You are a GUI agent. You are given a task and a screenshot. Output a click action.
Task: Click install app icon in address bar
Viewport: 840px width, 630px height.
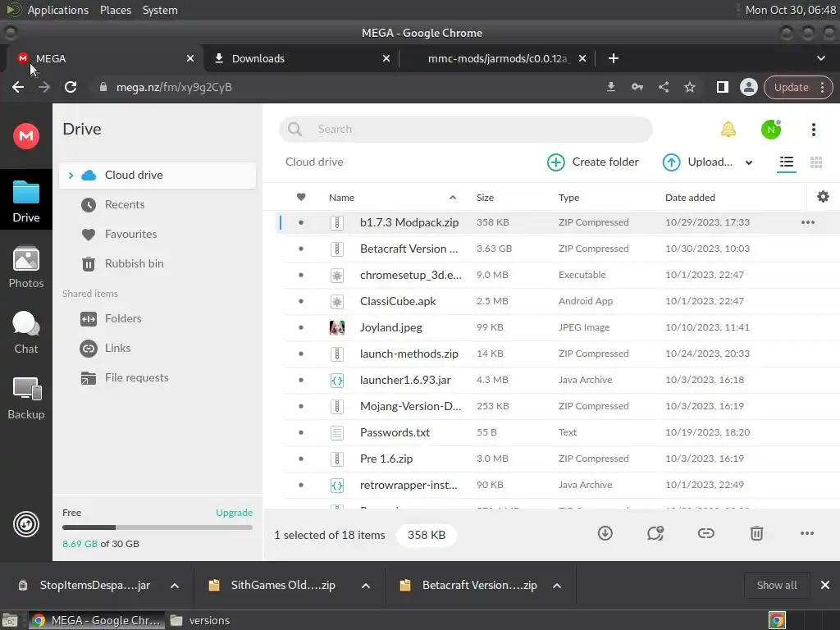pyautogui.click(x=610, y=87)
